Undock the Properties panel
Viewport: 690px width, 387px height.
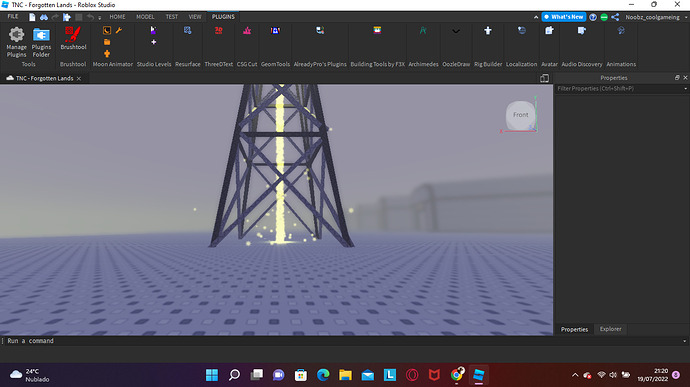[x=677, y=77]
